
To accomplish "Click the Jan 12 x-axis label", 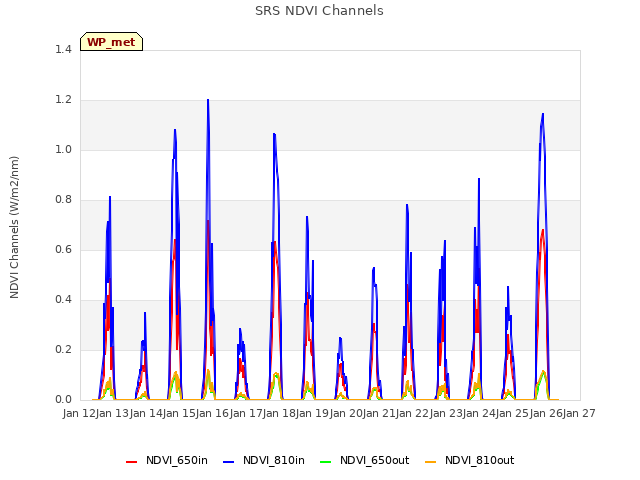I will [79, 413].
